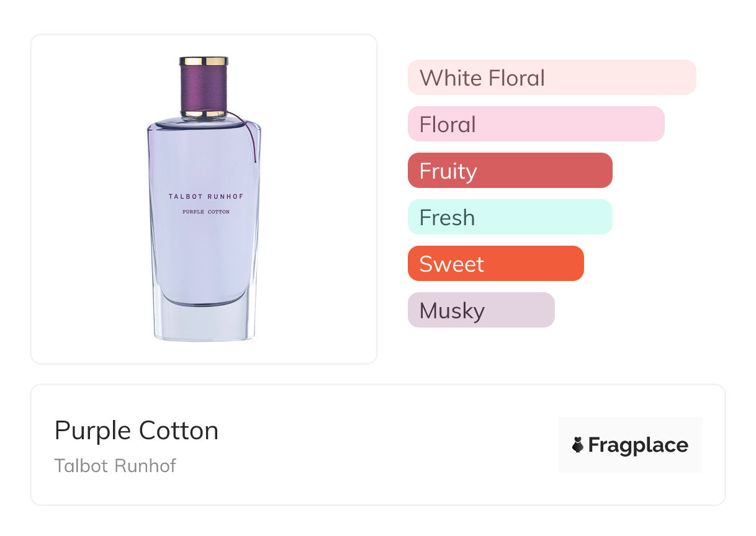
Task: Choose the orange Sweet accord bar
Action: tap(495, 264)
